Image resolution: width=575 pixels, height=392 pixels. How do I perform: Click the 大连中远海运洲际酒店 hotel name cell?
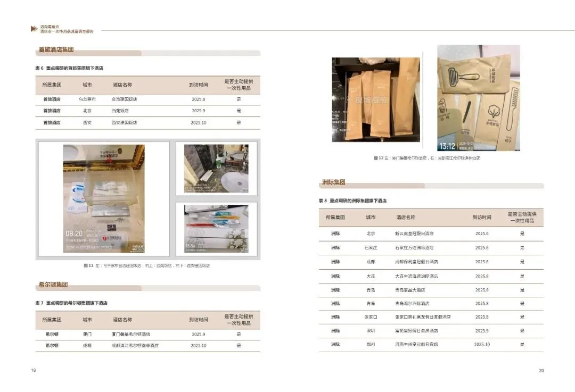[x=416, y=276]
